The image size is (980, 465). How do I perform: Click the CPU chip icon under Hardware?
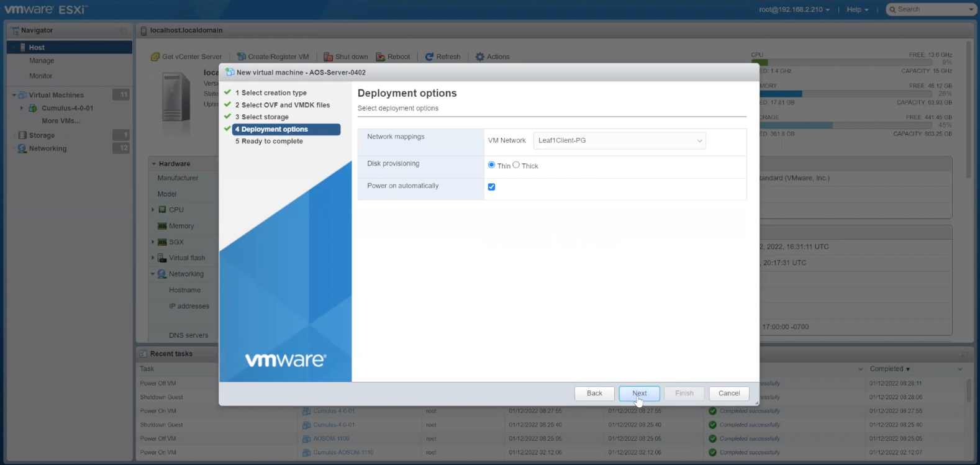point(163,210)
